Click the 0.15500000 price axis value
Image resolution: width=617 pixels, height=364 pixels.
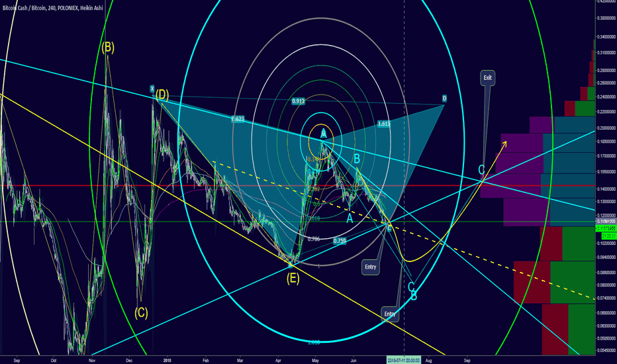click(x=606, y=172)
